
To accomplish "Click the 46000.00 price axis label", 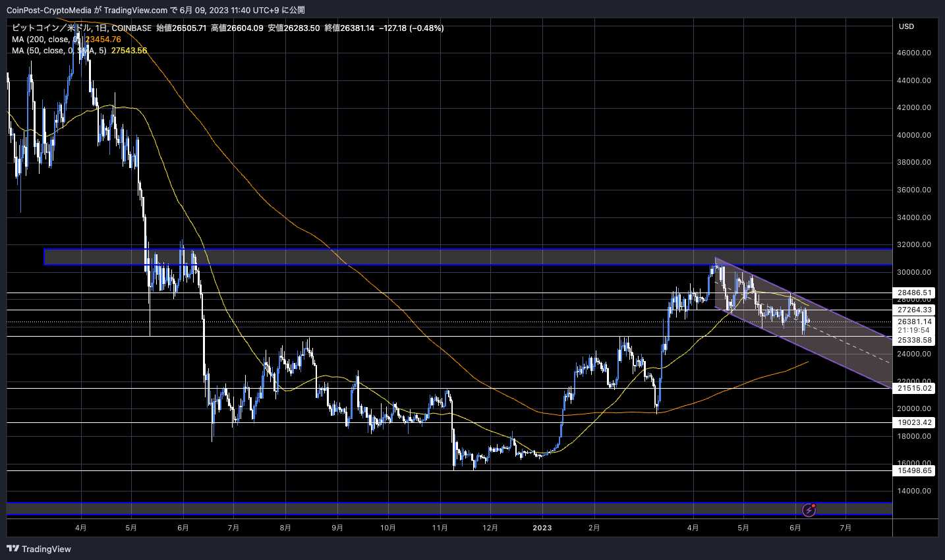I will coord(915,53).
